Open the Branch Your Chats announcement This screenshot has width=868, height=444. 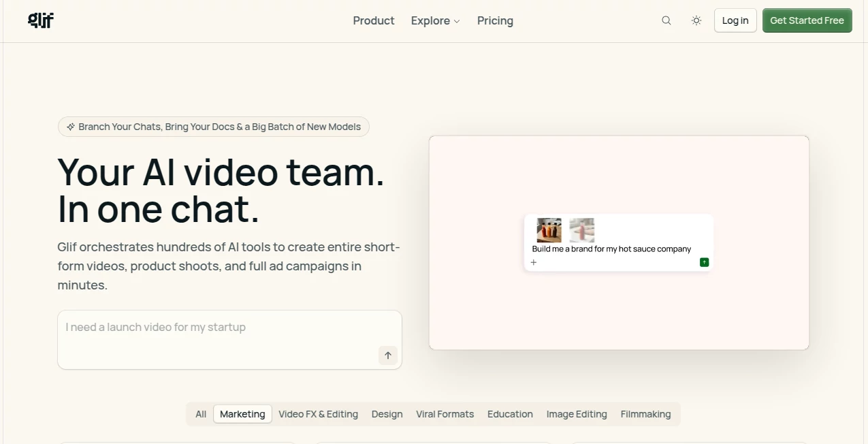214,127
